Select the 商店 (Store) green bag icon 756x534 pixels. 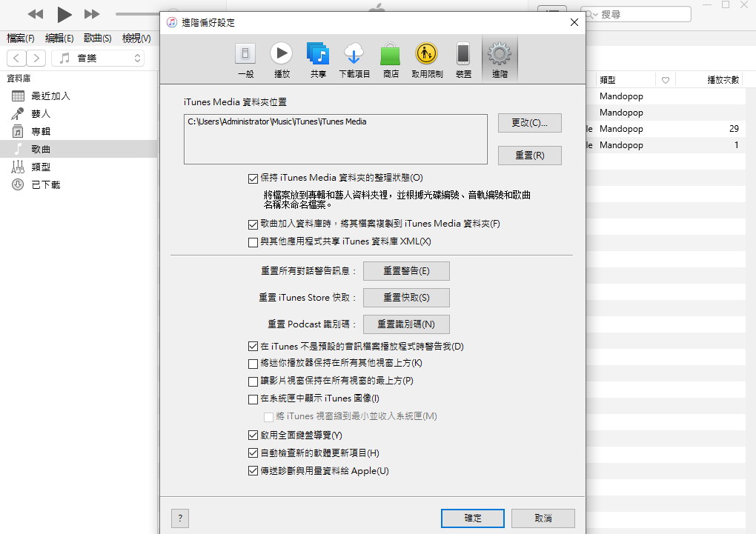click(391, 59)
